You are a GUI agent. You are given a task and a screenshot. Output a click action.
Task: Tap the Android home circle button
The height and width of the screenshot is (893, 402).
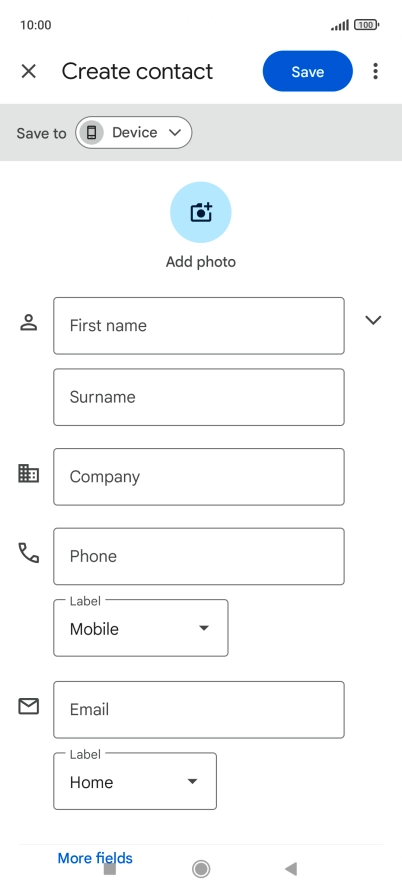[x=200, y=869]
